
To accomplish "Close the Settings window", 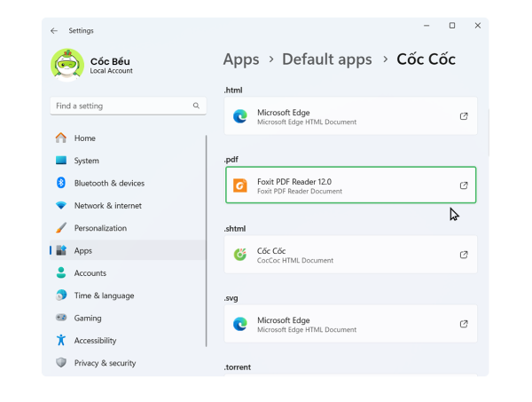I will pyautogui.click(x=478, y=26).
